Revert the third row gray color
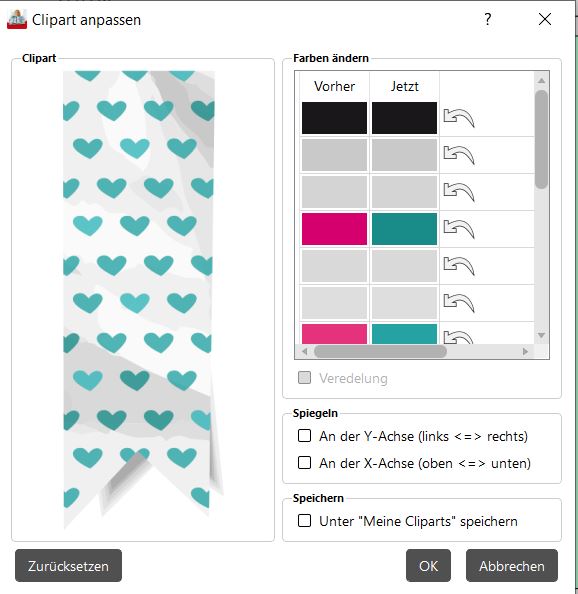This screenshot has width=578, height=594. (459, 192)
